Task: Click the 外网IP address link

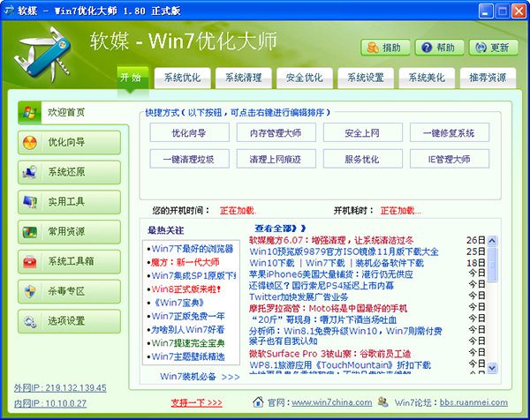Action: 60,388
